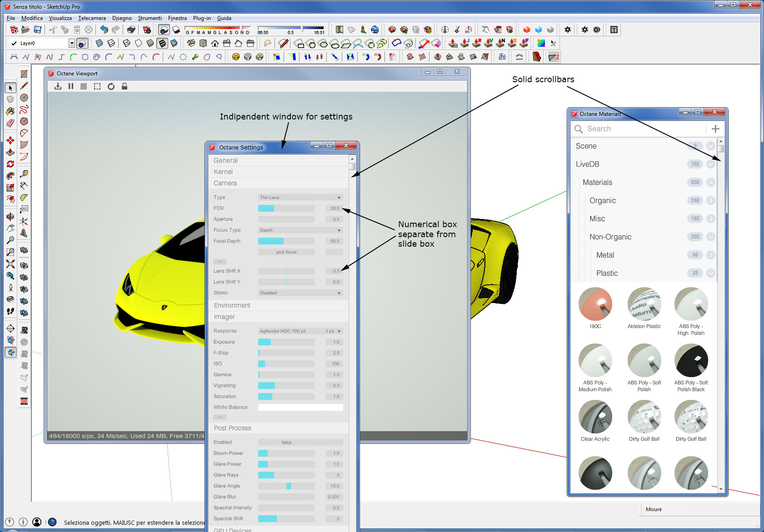764x532 pixels.
Task: Expand the LiveDB category chevron
Action: point(711,164)
